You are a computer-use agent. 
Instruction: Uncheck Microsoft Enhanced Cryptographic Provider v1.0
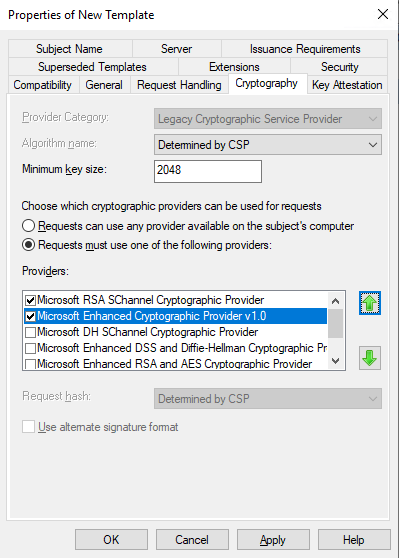pos(31,316)
